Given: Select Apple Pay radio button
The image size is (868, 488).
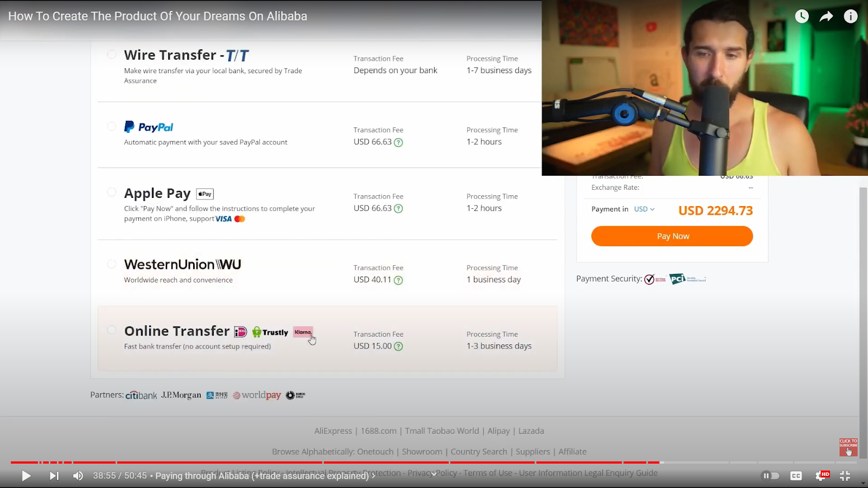Looking at the screenshot, I should pos(111,192).
